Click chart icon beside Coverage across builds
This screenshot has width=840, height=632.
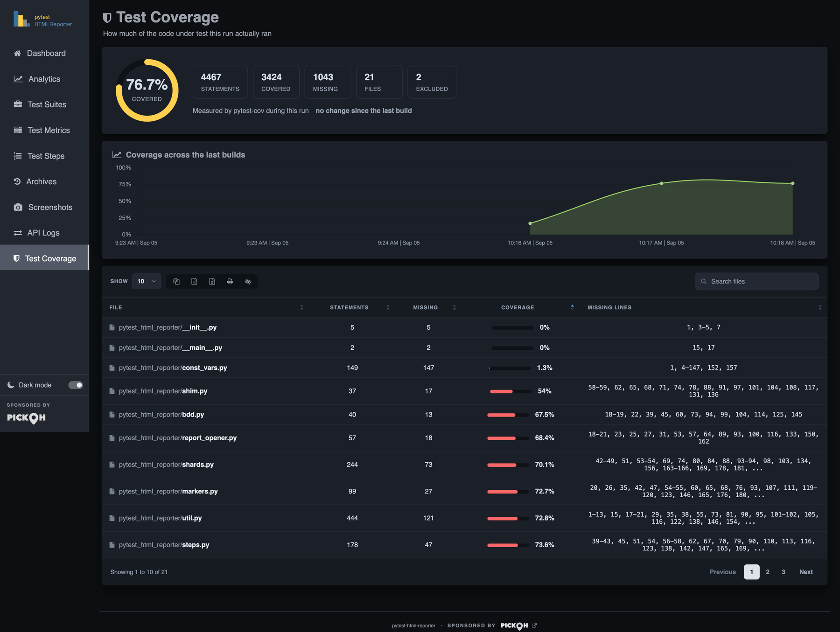click(117, 154)
